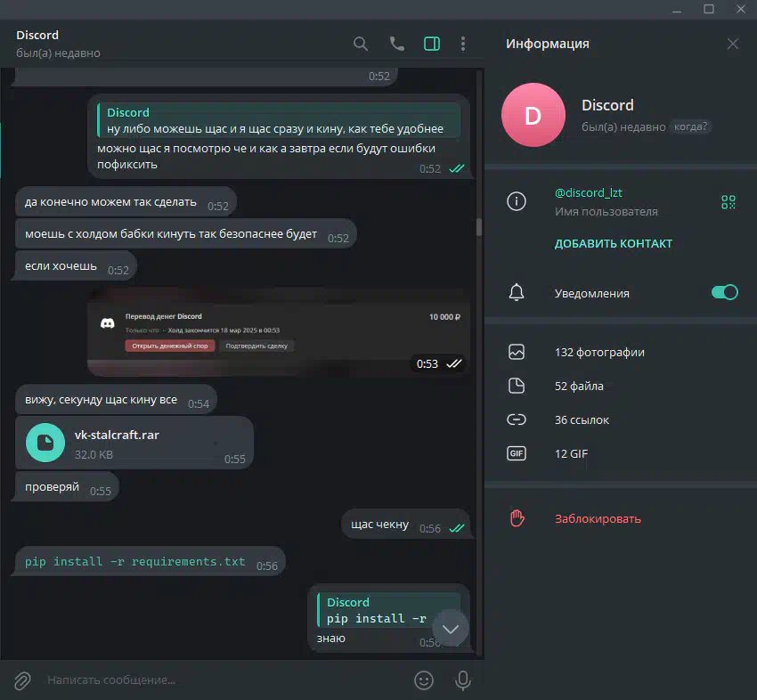Download the vk-stalcraft.rar file icon
The width and height of the screenshot is (757, 700).
click(45, 443)
